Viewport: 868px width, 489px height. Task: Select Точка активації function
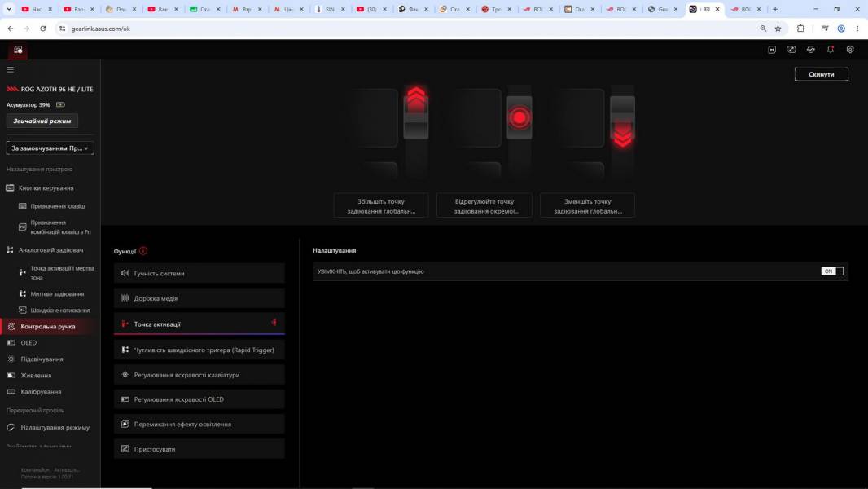[199, 324]
